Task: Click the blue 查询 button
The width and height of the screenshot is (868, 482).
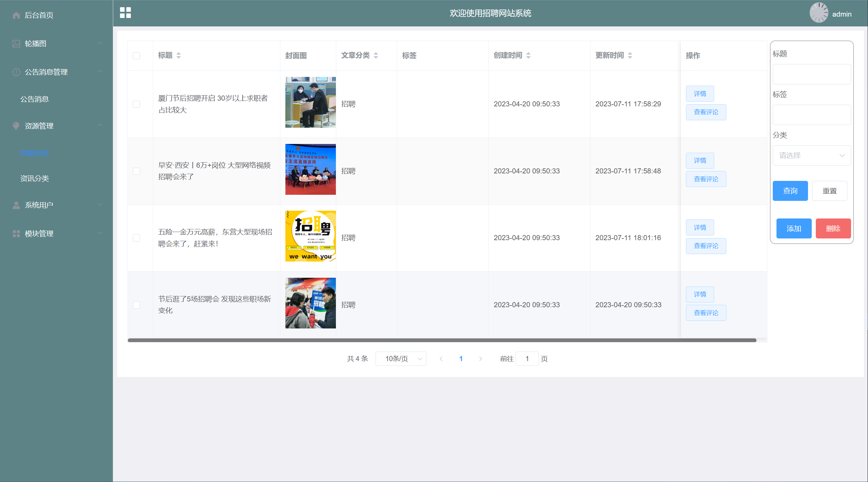Action: 790,191
